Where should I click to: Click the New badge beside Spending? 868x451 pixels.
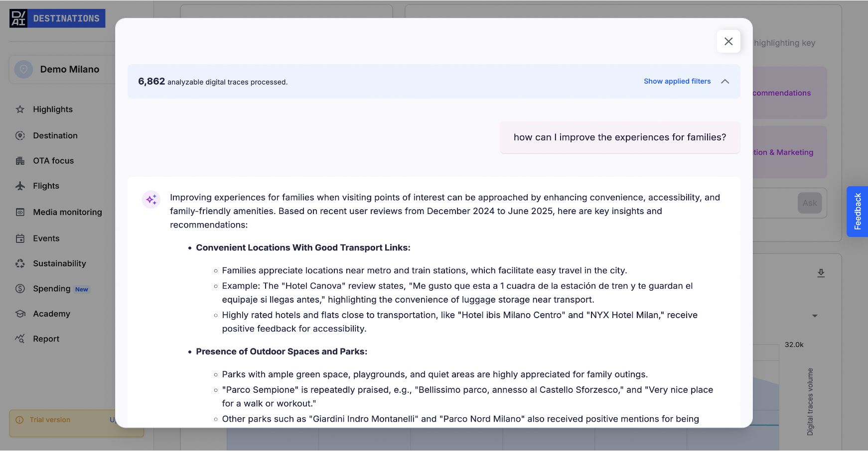pos(82,289)
